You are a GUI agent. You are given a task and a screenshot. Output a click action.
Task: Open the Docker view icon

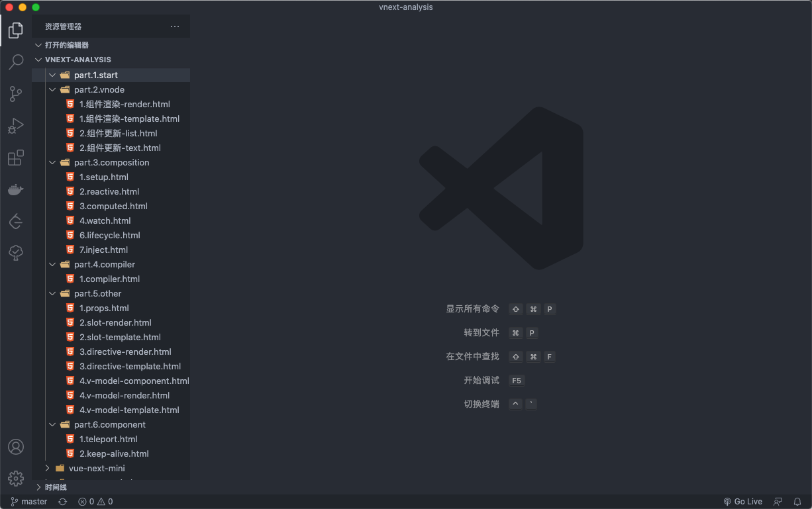click(16, 190)
